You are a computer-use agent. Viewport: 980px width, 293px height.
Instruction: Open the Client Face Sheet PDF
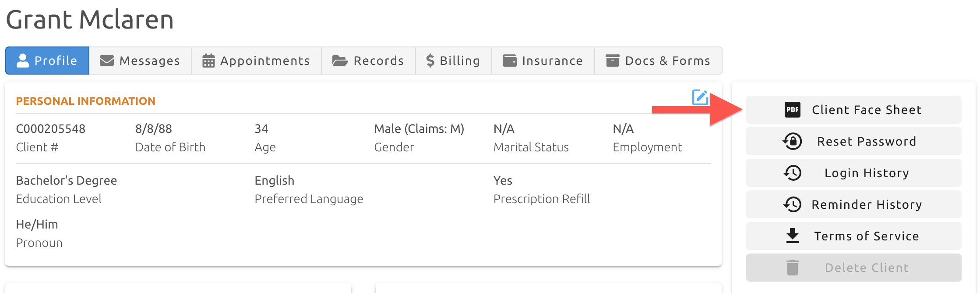pyautogui.click(x=854, y=110)
